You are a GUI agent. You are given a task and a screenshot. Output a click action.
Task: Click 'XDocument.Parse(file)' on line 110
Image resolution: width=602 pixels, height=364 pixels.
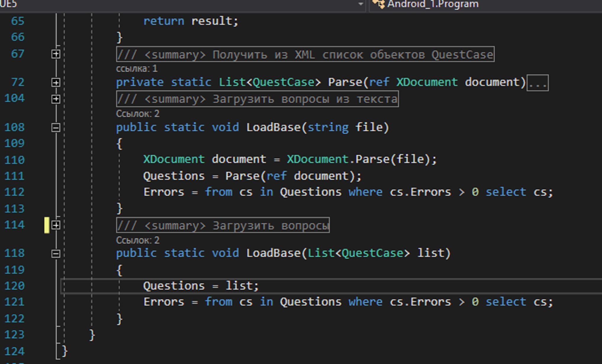[x=360, y=159]
